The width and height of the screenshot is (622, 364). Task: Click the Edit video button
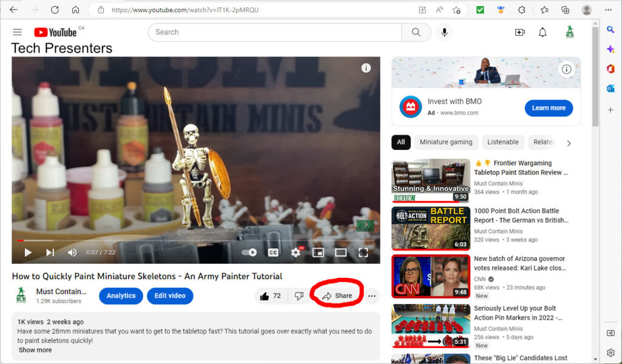pos(170,296)
